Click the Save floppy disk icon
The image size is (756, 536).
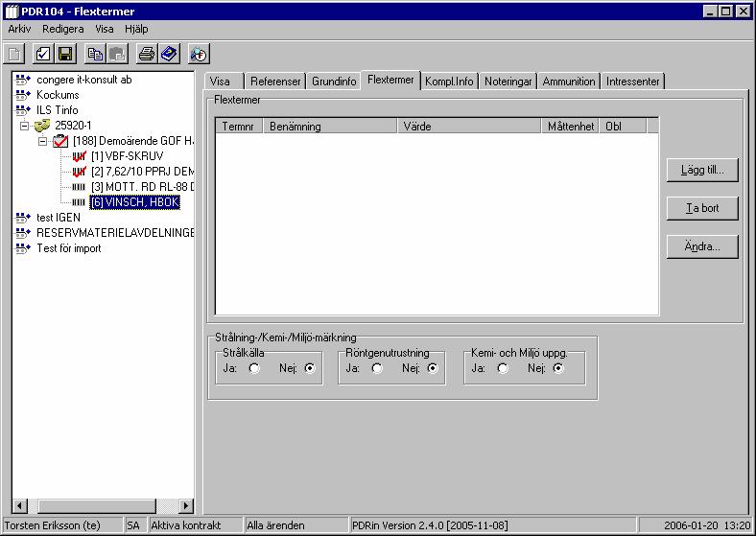click(x=65, y=54)
